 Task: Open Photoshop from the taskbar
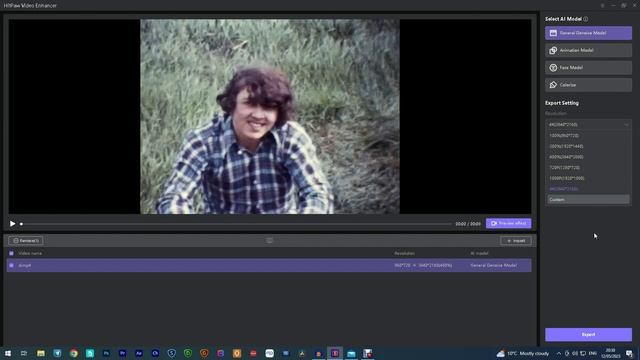106,353
